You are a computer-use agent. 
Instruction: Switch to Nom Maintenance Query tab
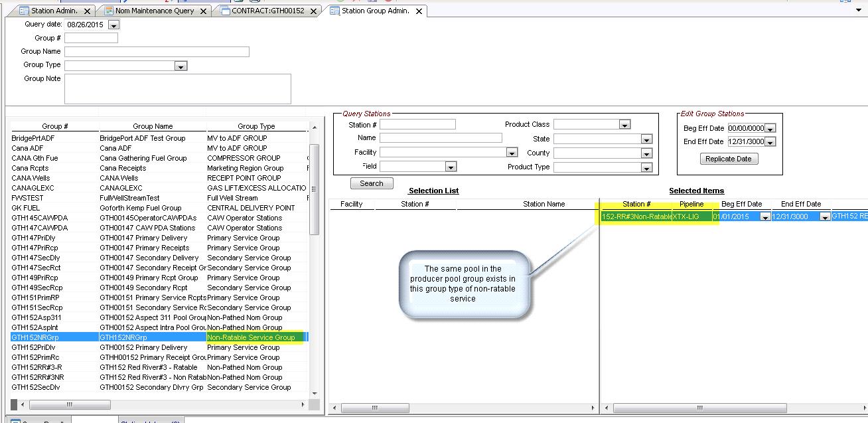(x=154, y=11)
